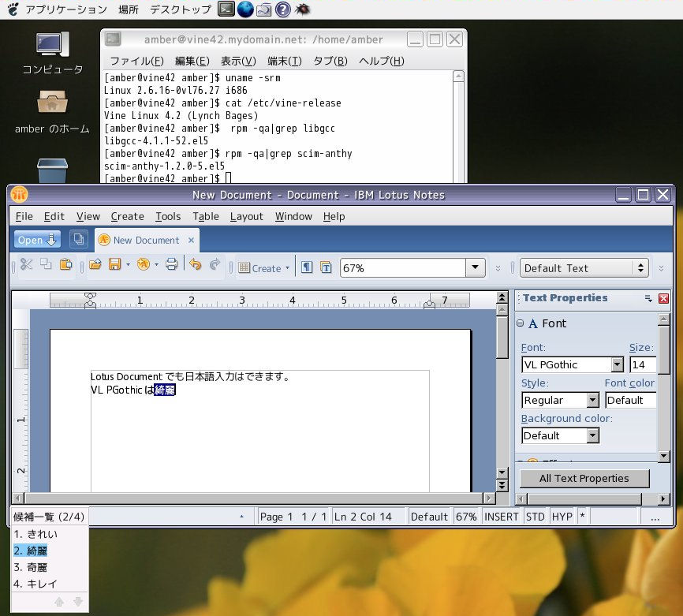Click the Font color Default field
This screenshot has height=616, width=683.
[631, 400]
